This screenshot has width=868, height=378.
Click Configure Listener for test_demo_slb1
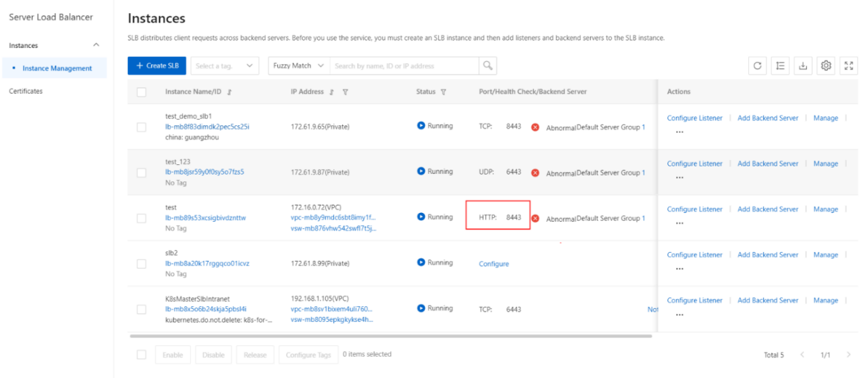coord(695,118)
